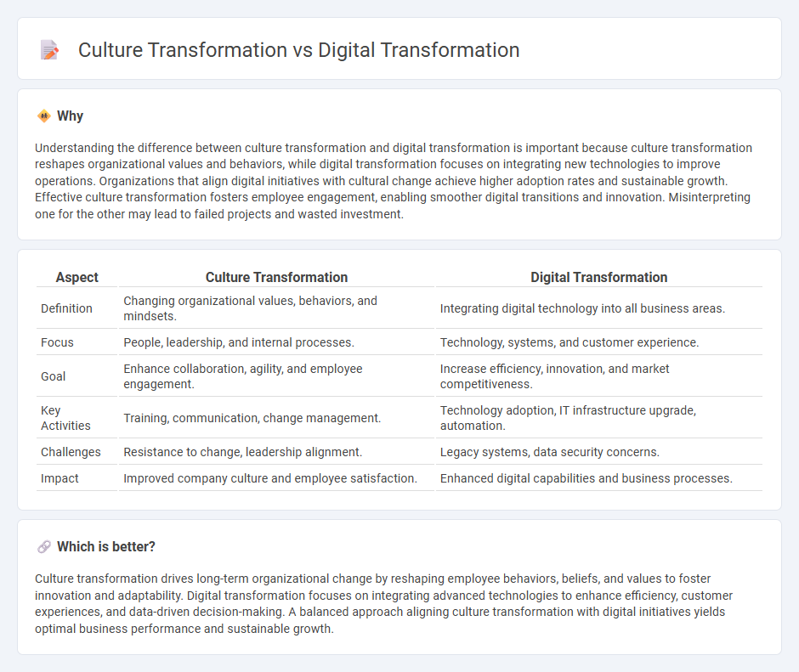This screenshot has height=672, width=799.
Task: Click the Goal row label
Action: click(53, 376)
